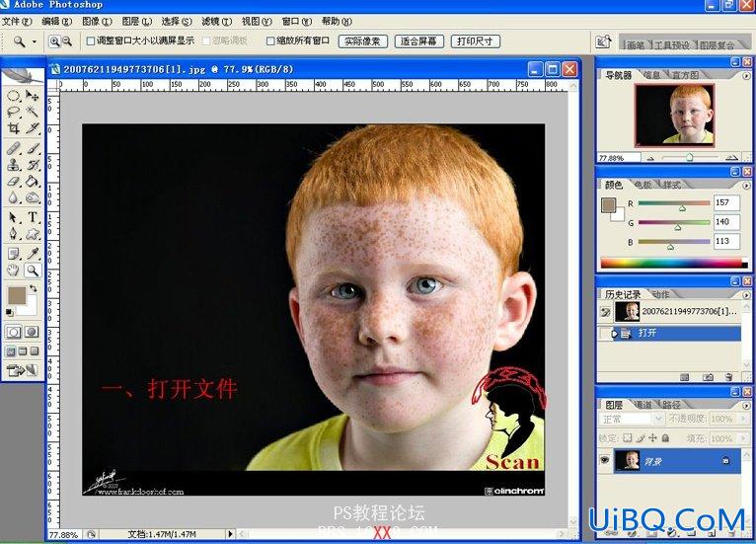
Task: Open Zoom tool preset picker dropdown
Action: click(x=35, y=41)
